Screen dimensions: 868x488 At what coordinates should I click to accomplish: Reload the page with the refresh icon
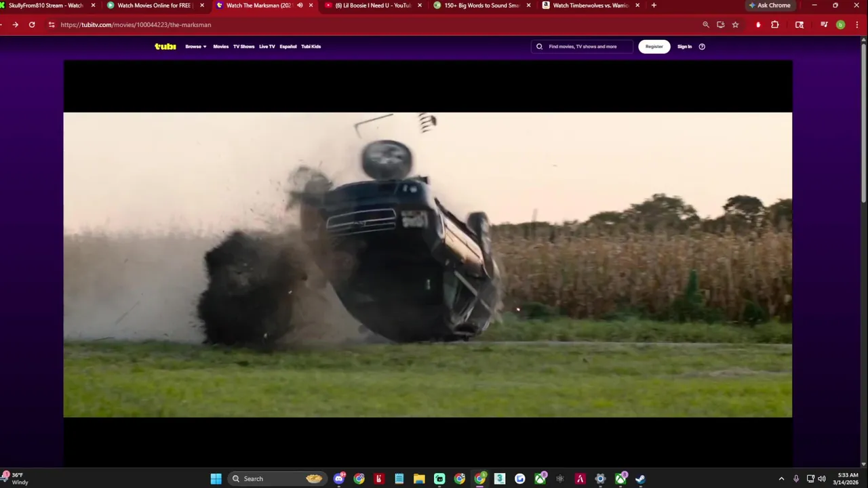pyautogui.click(x=32, y=24)
